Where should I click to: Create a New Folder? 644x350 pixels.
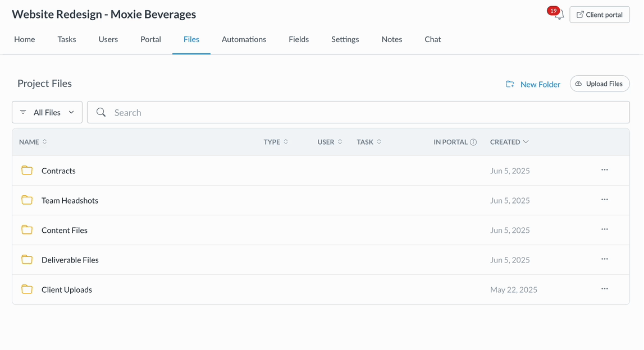tap(533, 85)
